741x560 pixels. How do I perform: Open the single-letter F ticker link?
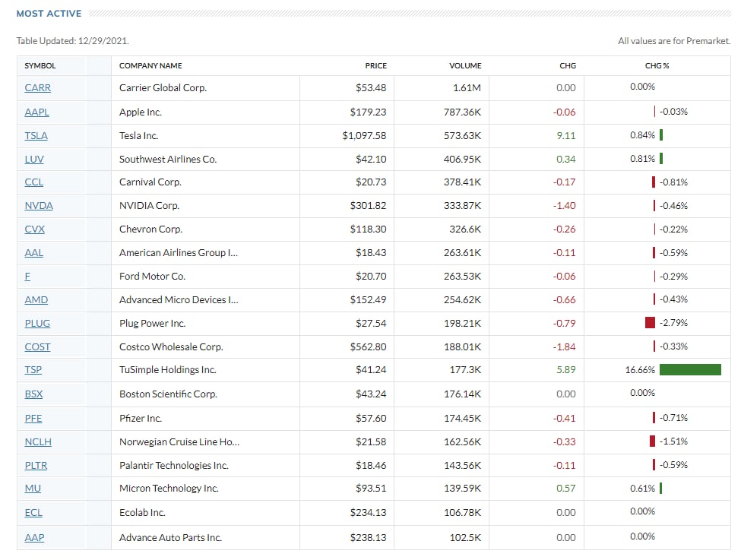click(x=27, y=277)
